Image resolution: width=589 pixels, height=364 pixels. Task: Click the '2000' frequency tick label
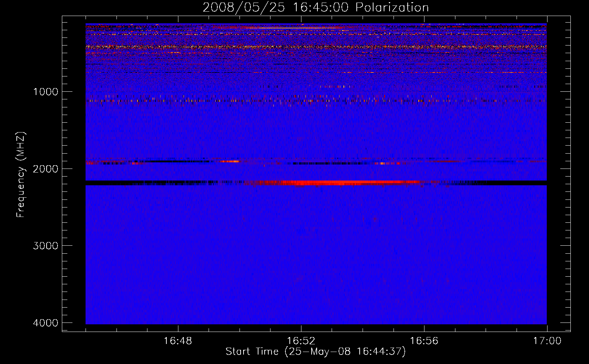pos(46,169)
